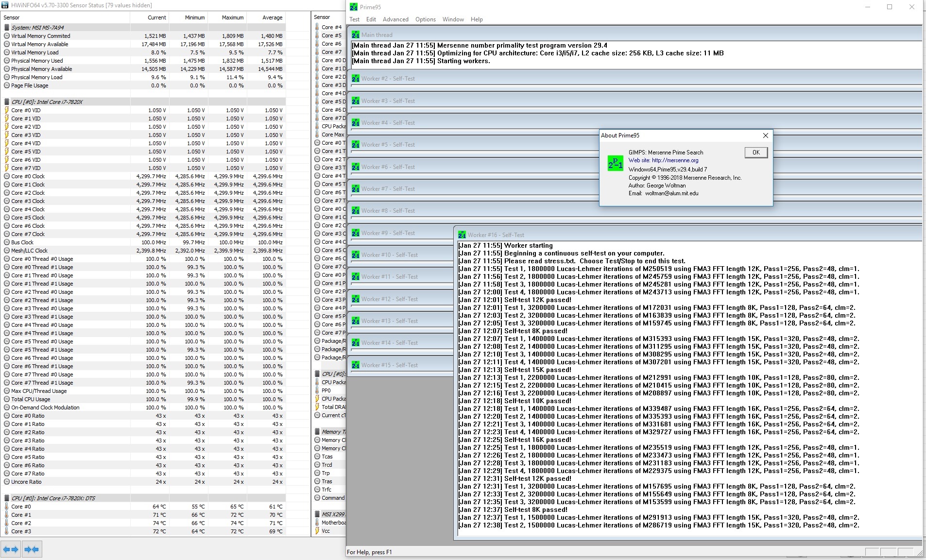Open the Window menu in Prime95
The height and width of the screenshot is (560, 926).
[x=453, y=19]
